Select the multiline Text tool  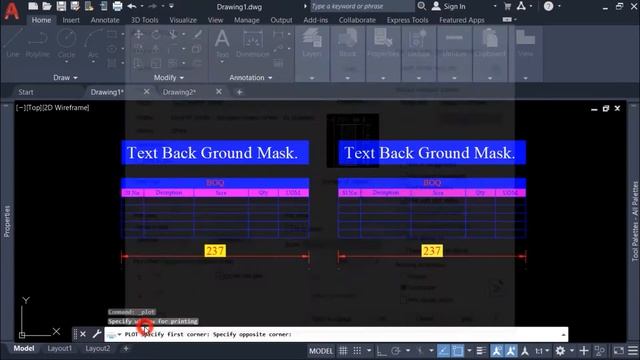(222, 43)
